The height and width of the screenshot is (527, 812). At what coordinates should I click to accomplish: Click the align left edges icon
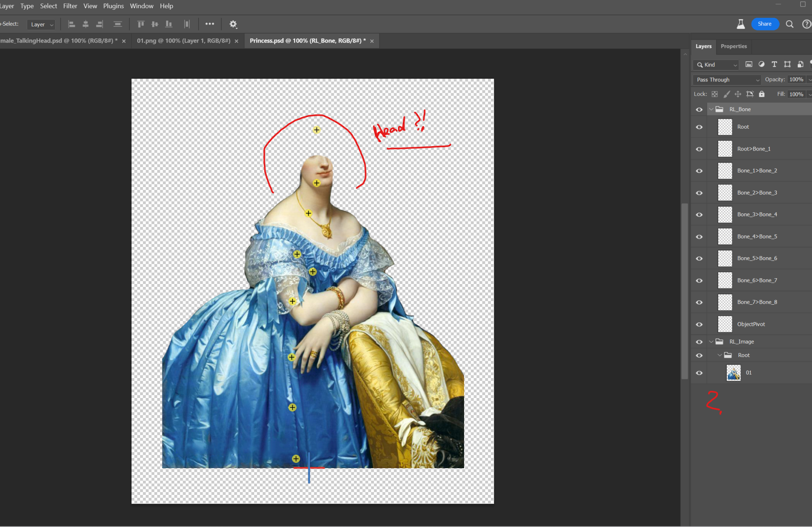pyautogui.click(x=71, y=24)
